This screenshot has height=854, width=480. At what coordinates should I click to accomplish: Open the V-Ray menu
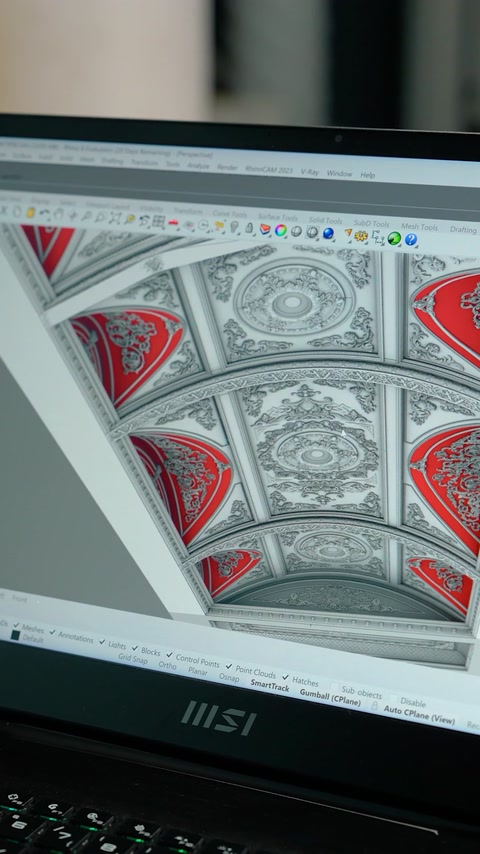[309, 172]
